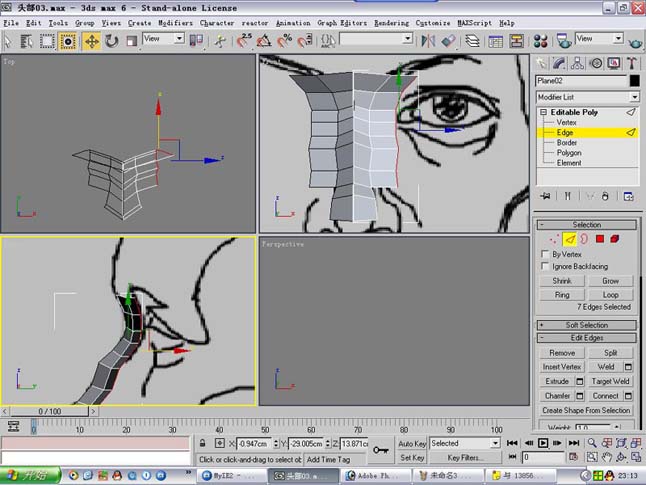The image size is (646, 485).
Task: Click the Grow selection button
Action: click(611, 281)
